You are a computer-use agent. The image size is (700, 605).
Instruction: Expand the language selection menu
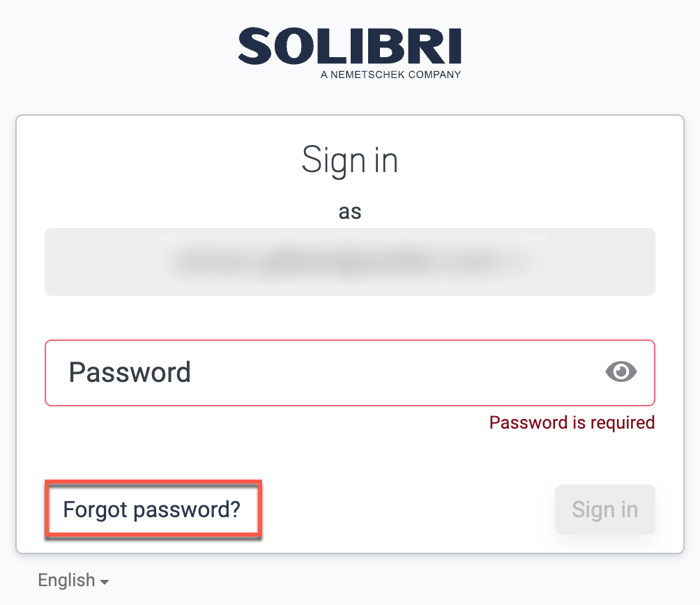[x=73, y=580]
